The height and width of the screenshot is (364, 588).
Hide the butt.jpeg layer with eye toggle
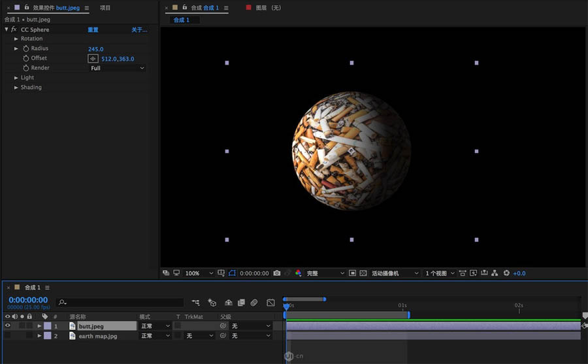(8, 325)
